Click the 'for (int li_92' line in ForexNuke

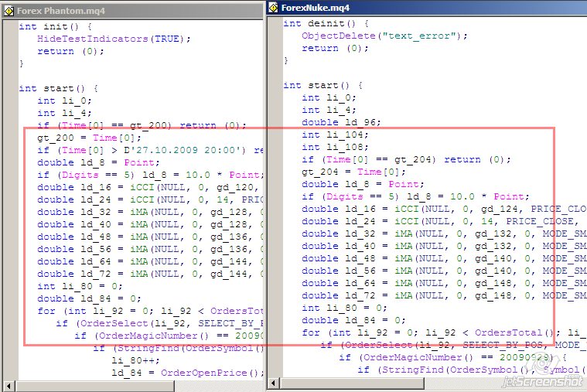(x=445, y=332)
